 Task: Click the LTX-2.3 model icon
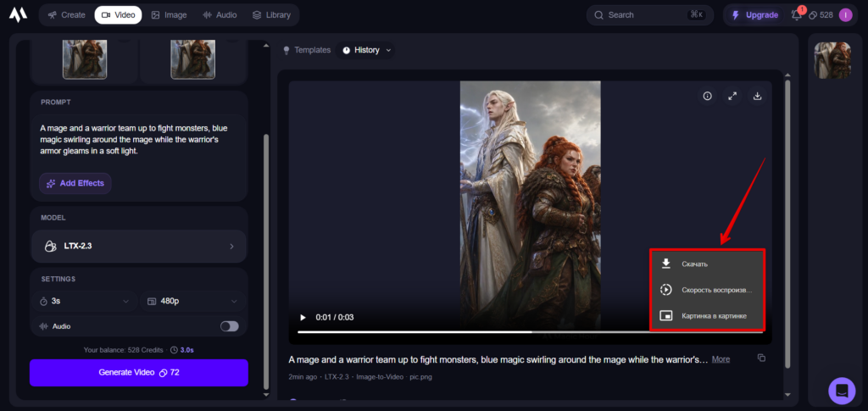[50, 246]
